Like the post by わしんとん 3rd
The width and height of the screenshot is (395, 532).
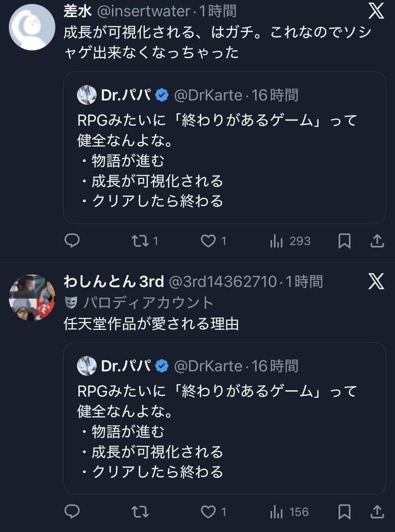click(209, 512)
